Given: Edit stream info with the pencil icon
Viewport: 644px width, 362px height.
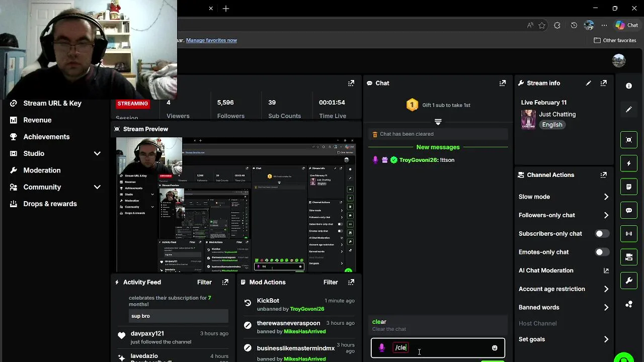Looking at the screenshot, I should click(588, 83).
